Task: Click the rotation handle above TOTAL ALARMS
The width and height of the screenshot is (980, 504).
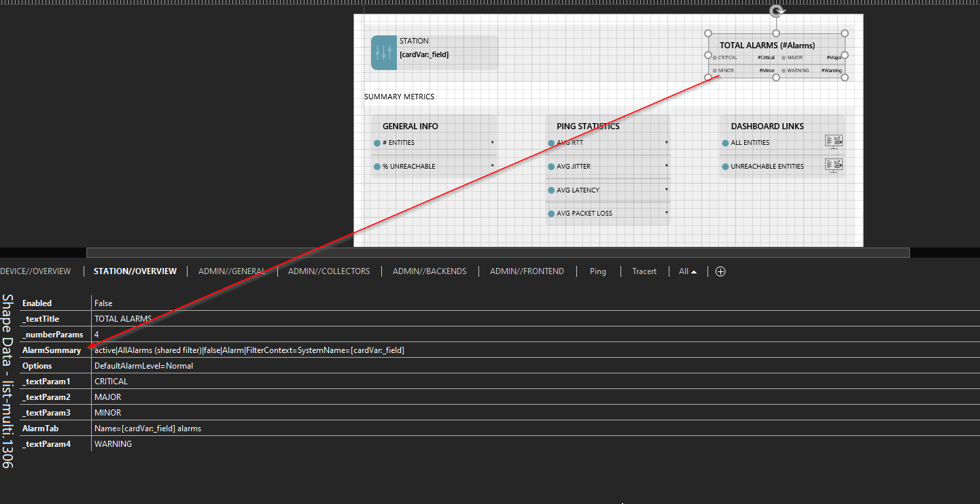Action: tap(776, 10)
